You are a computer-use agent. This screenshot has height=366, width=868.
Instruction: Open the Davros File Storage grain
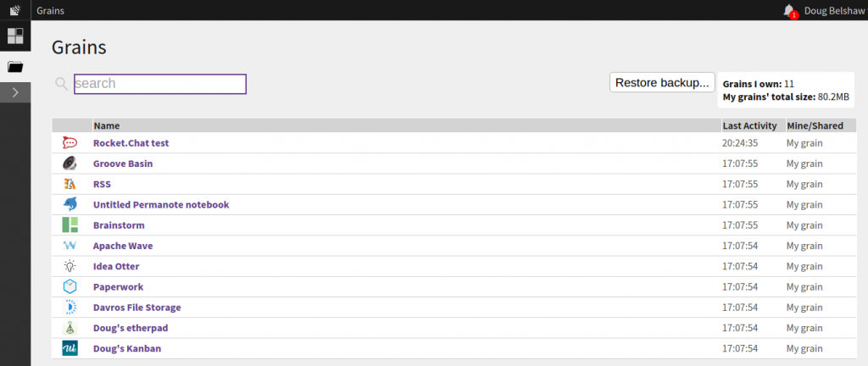[x=136, y=308]
